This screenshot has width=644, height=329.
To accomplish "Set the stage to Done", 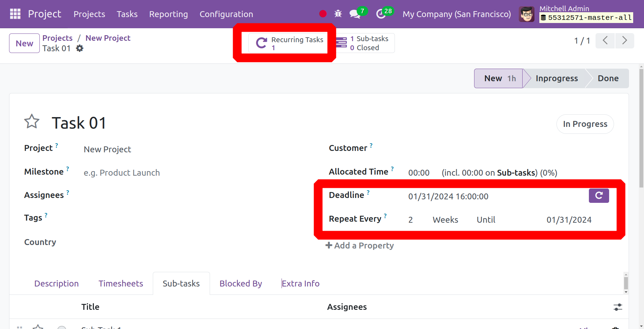I will pos(608,78).
